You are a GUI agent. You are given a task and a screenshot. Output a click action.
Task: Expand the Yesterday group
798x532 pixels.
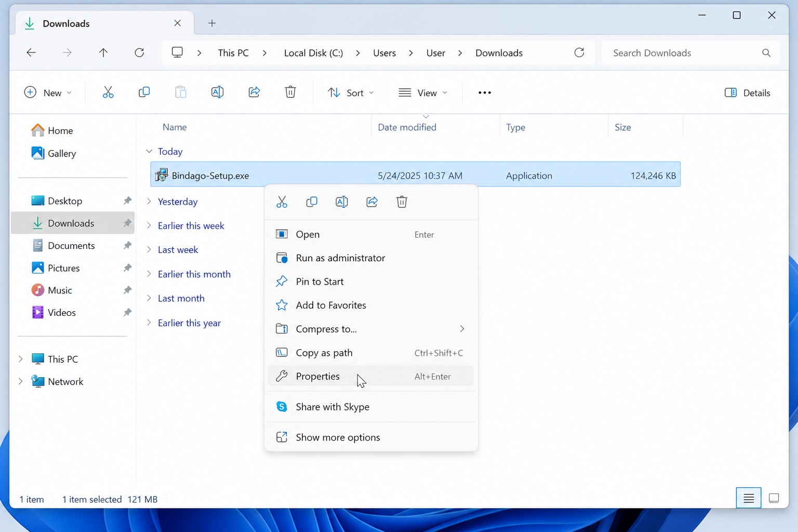(x=149, y=202)
